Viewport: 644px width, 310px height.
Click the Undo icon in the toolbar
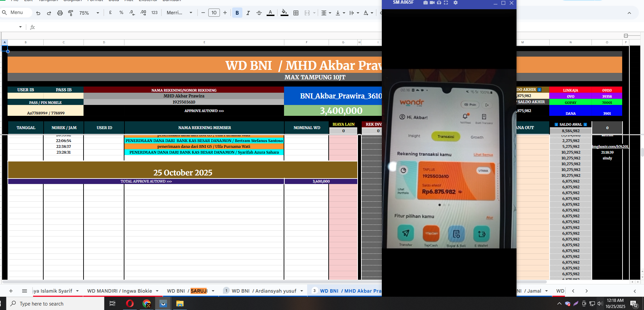click(x=38, y=13)
